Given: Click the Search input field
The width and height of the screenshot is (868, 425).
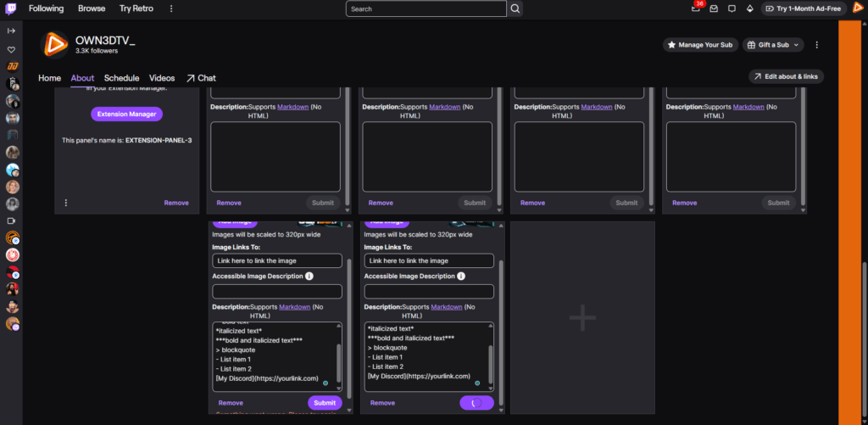Looking at the screenshot, I should [x=426, y=8].
